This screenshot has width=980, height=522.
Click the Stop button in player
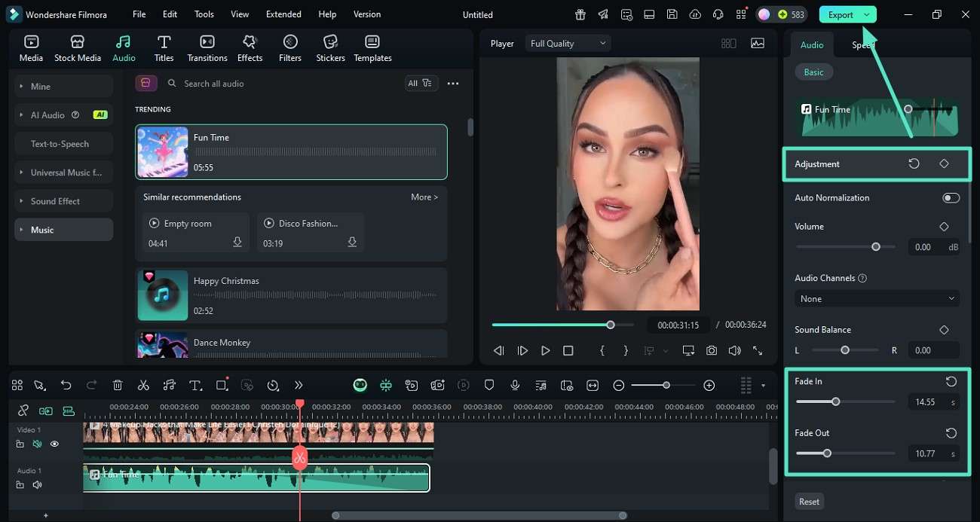[x=568, y=350]
